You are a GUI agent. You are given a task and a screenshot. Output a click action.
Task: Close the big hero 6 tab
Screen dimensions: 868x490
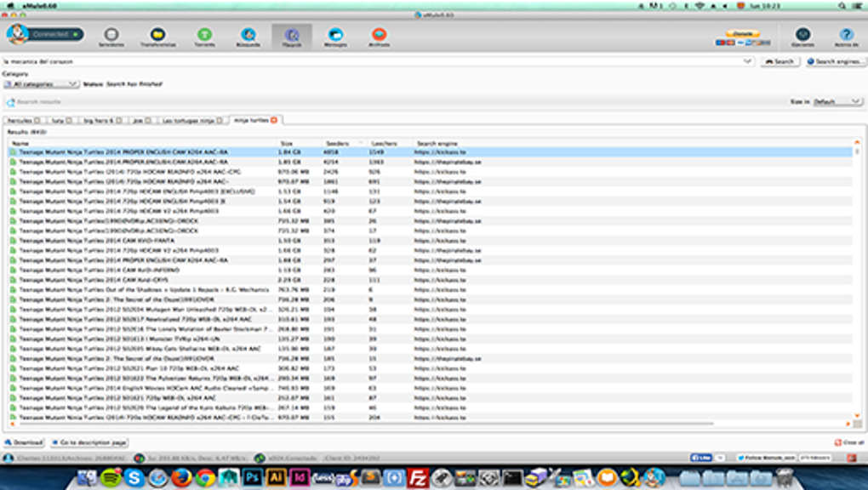(x=118, y=120)
